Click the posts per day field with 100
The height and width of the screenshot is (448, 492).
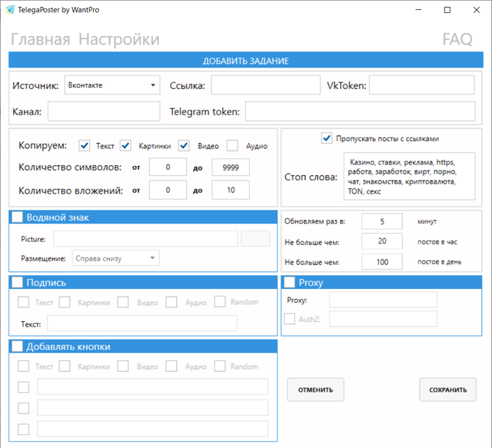click(x=382, y=261)
